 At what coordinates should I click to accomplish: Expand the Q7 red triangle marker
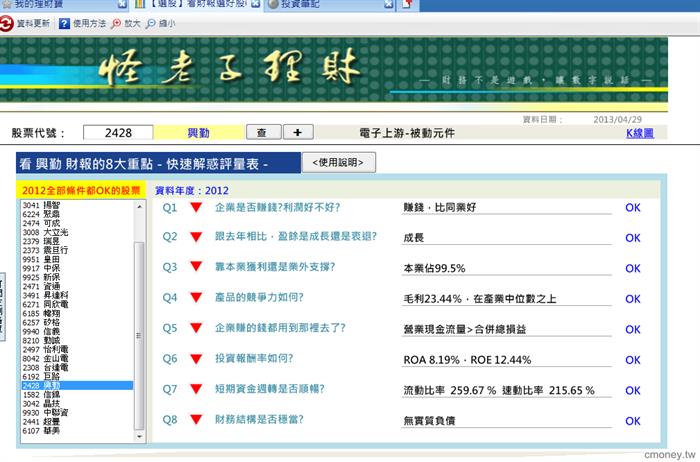(x=196, y=389)
